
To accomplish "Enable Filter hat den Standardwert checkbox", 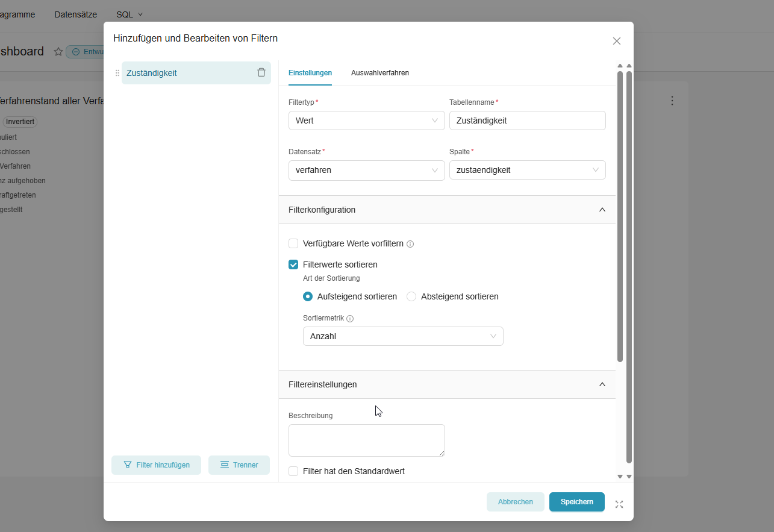I will pos(293,471).
